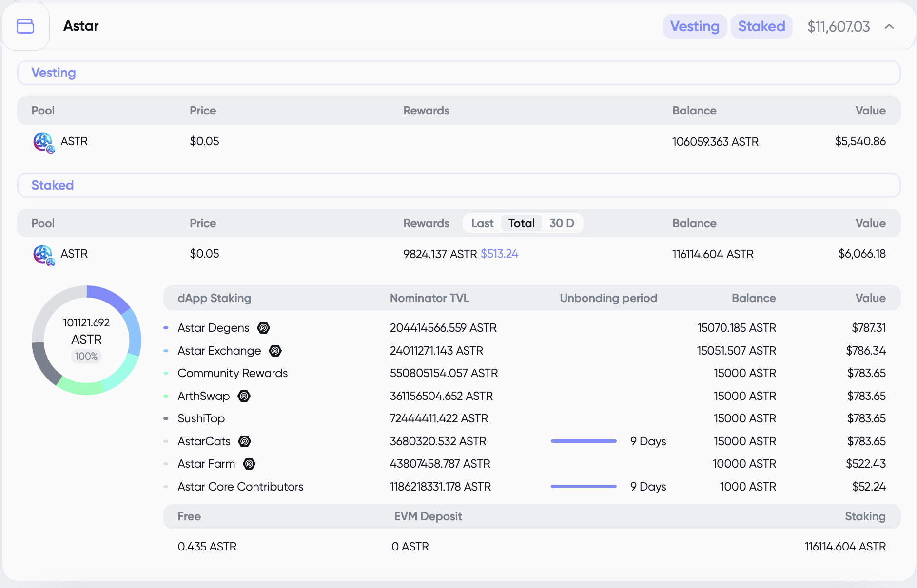Switch rewards view to 30 D
Screen dimensions: 917x588
(562, 223)
